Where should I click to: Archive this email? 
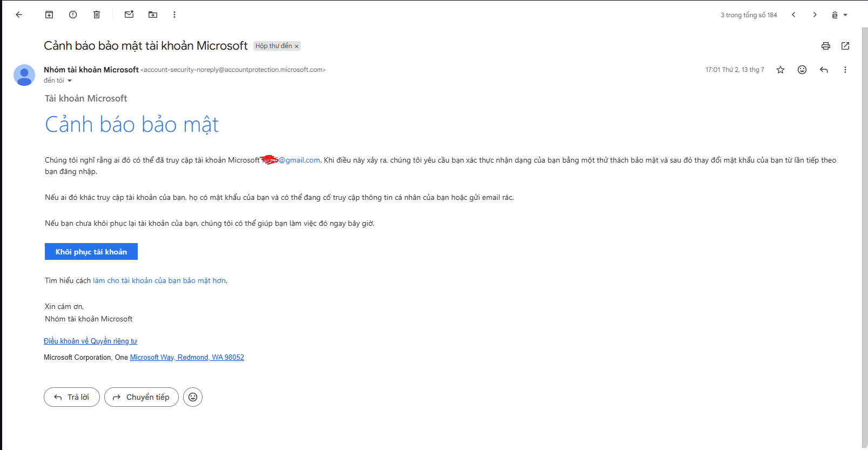[49, 15]
